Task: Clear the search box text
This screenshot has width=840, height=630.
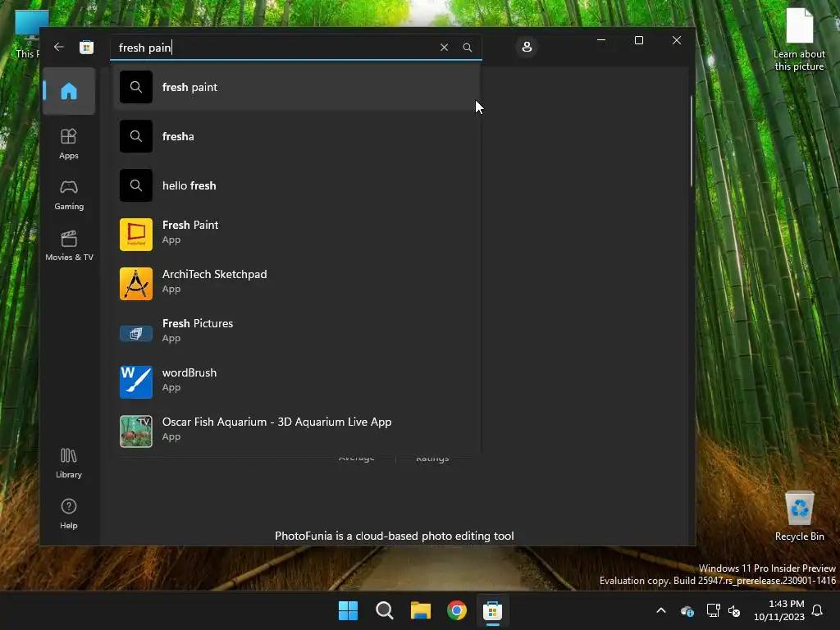Action: [444, 48]
